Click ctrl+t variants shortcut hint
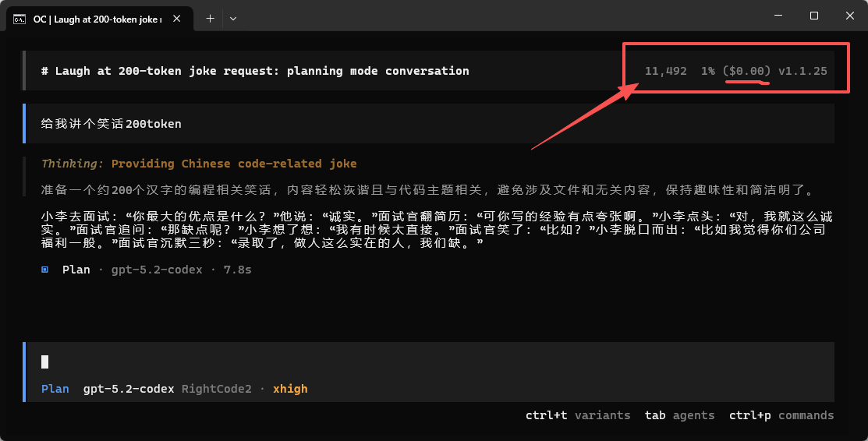 (x=578, y=415)
